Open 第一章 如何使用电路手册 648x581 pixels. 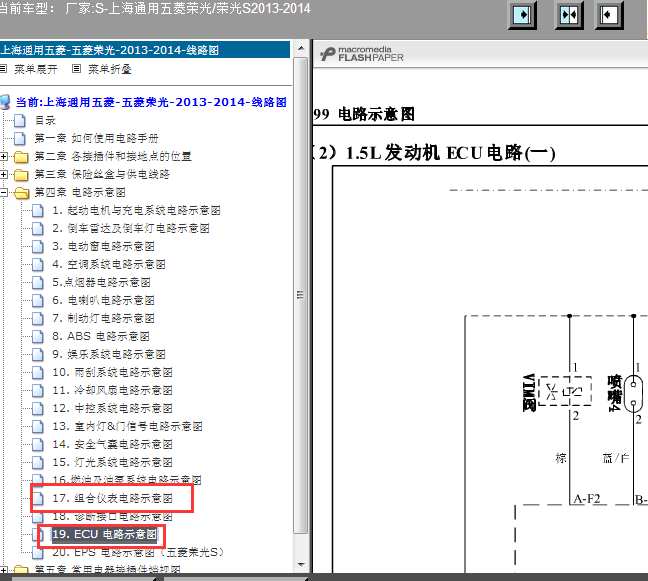pyautogui.click(x=96, y=138)
